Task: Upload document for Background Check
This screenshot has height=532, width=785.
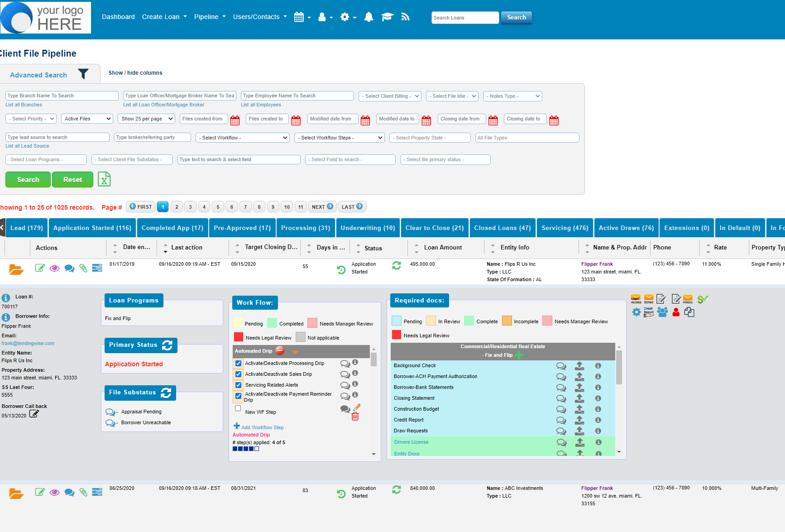Action: coord(579,365)
